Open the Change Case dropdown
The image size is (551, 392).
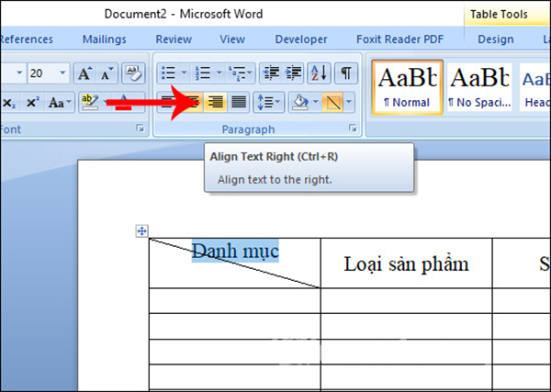pos(61,102)
